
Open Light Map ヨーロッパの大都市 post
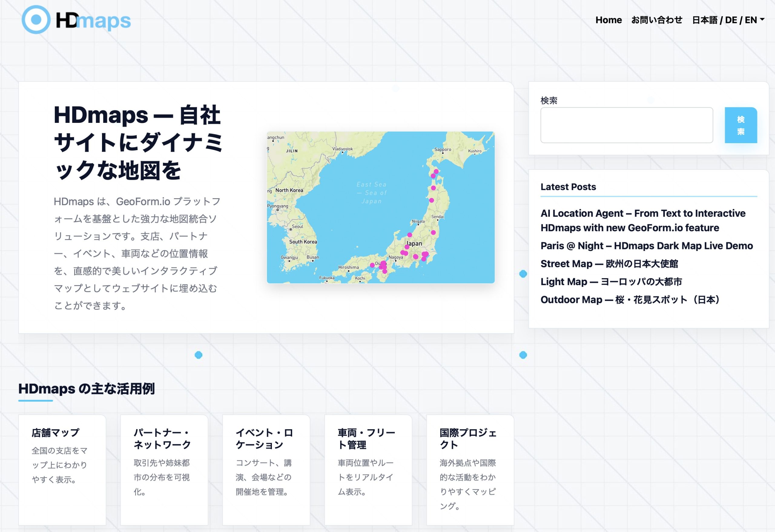(611, 282)
